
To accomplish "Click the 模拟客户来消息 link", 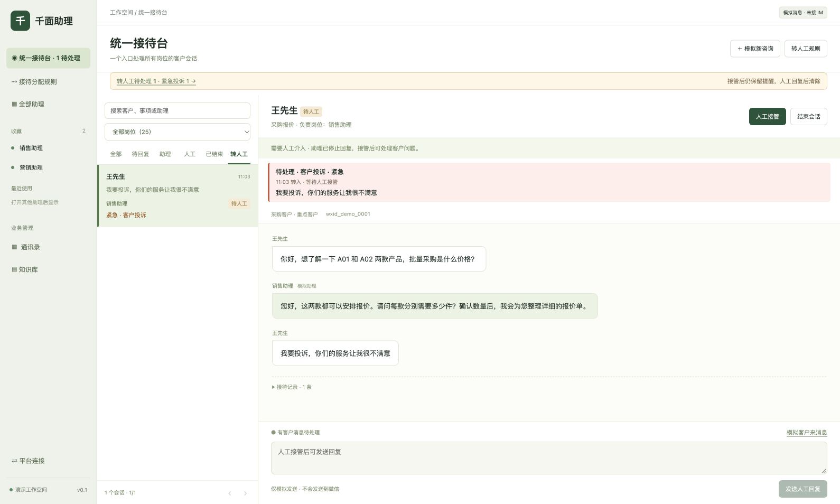I will (807, 433).
